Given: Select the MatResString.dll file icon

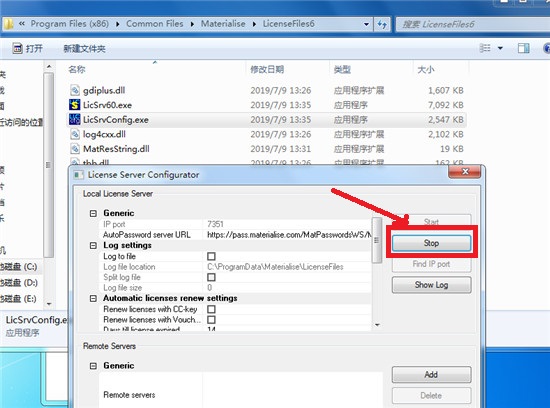Looking at the screenshot, I should [x=75, y=149].
